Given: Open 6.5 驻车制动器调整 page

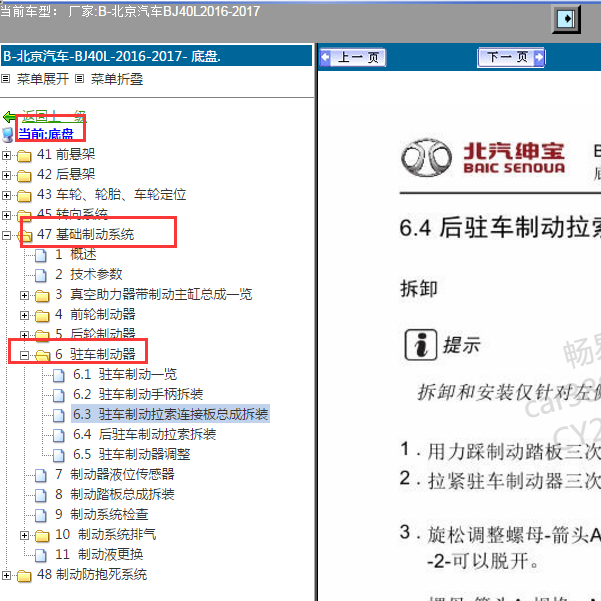Looking at the screenshot, I should (131, 454).
